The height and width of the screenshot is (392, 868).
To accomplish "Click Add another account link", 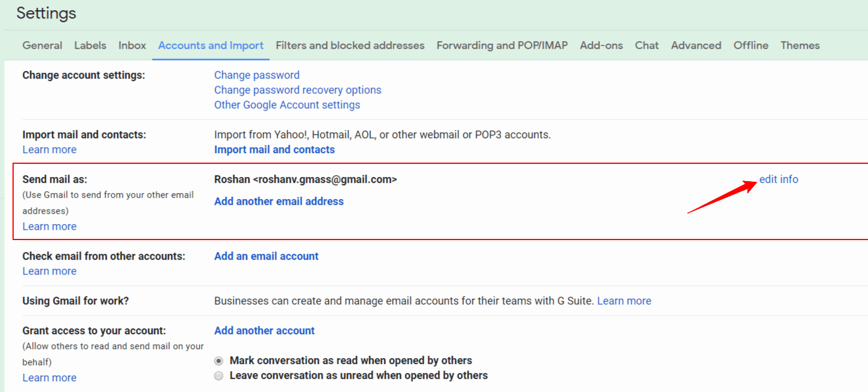I will (265, 331).
